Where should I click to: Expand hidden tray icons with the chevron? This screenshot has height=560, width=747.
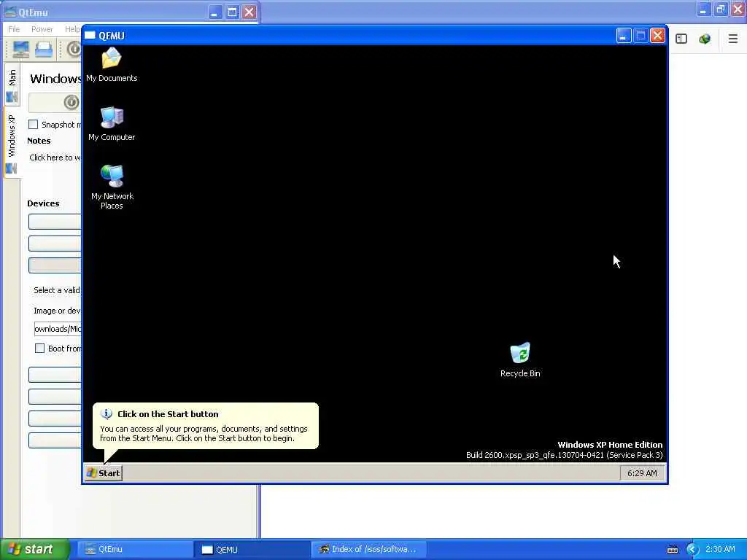(693, 550)
